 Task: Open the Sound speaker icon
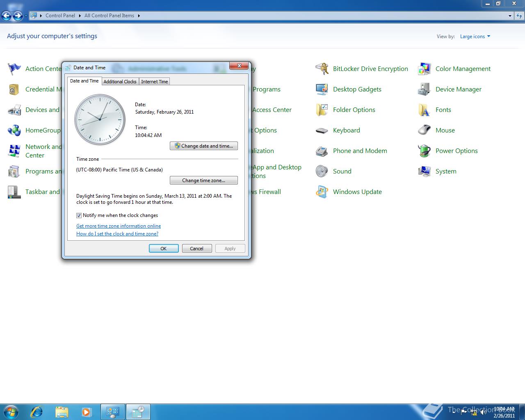coord(322,171)
